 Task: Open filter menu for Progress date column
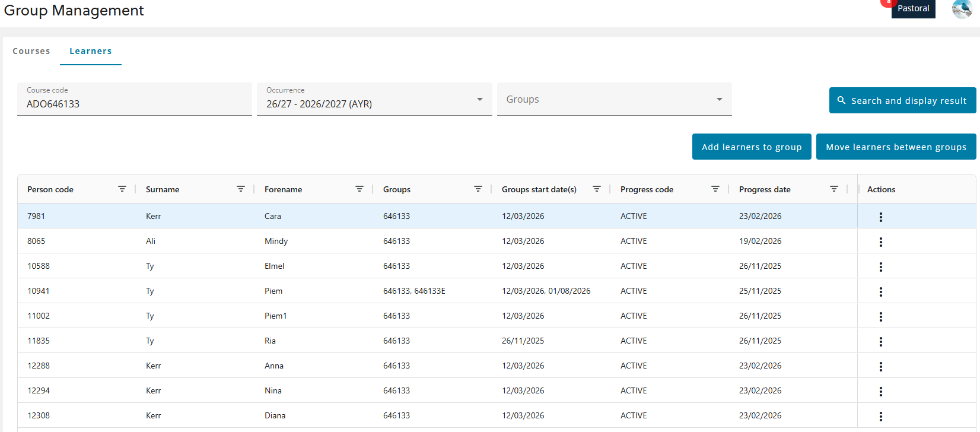(x=834, y=189)
